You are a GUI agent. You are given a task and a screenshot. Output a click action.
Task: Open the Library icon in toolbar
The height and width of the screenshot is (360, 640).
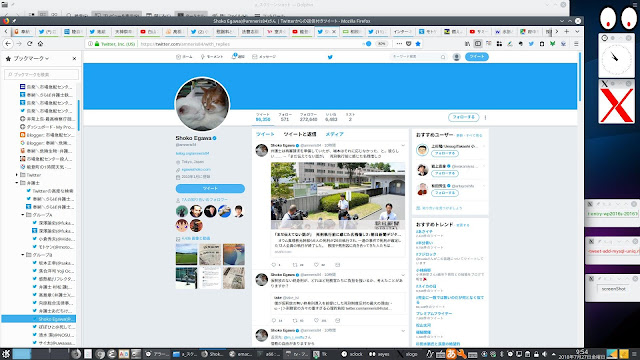[467, 44]
